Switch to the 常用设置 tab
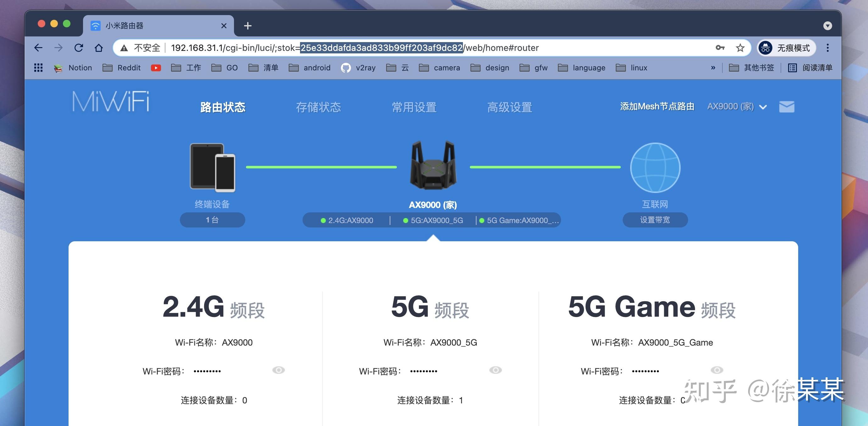This screenshot has height=426, width=868. [x=414, y=107]
